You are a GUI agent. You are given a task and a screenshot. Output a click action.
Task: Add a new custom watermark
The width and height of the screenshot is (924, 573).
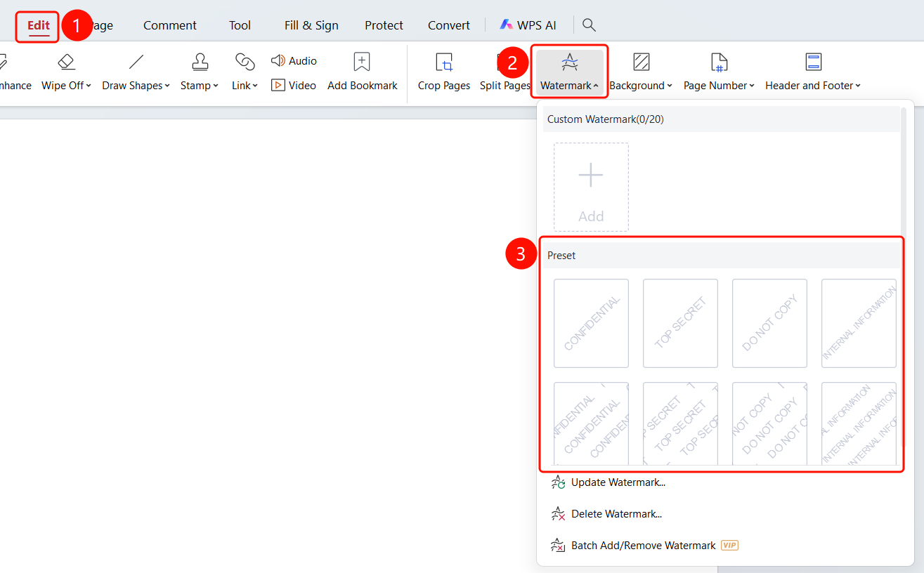[591, 187]
